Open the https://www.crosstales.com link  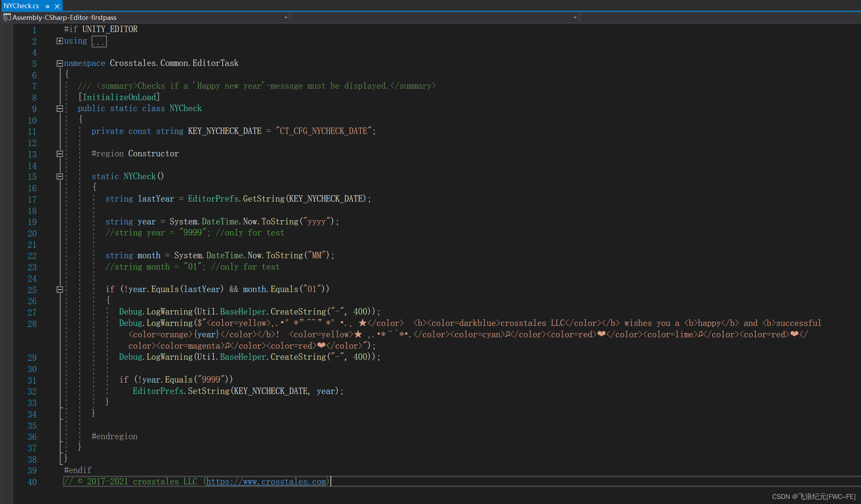pyautogui.click(x=266, y=482)
